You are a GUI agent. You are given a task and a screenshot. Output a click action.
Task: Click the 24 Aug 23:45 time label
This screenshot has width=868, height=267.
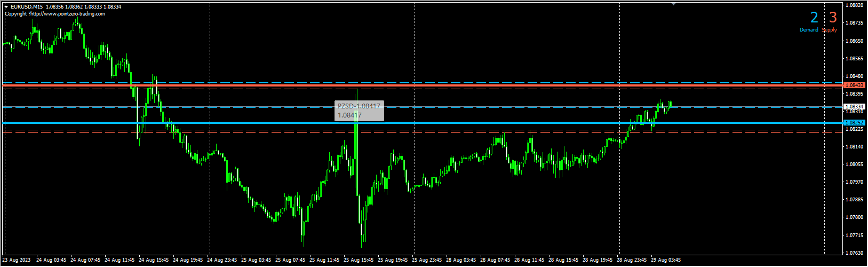[x=222, y=261]
